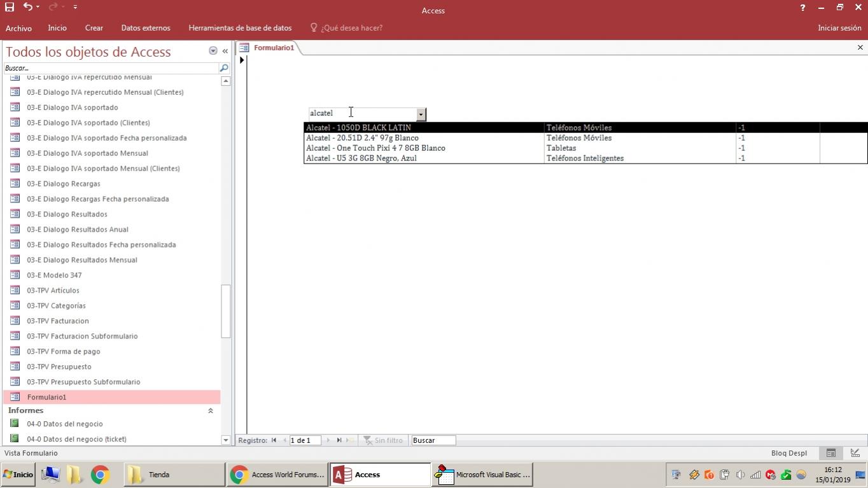Click Iniciar sesión link
Viewport: 868px width, 488px height.
point(839,28)
